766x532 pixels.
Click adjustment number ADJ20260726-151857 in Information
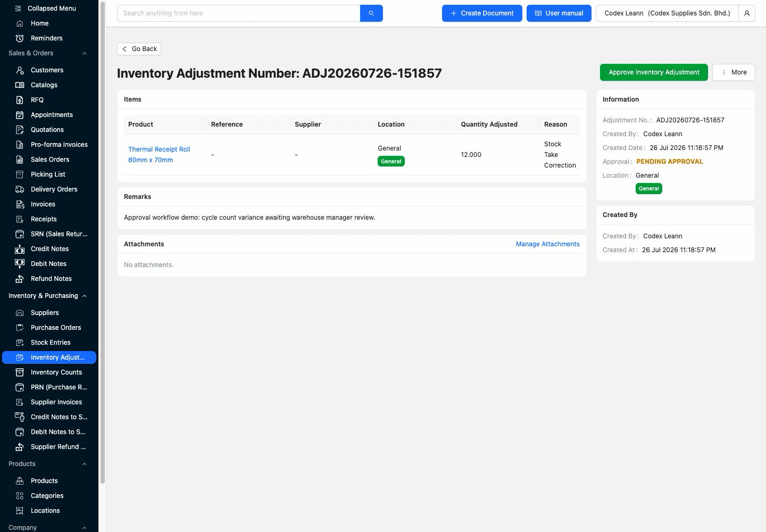coord(690,120)
